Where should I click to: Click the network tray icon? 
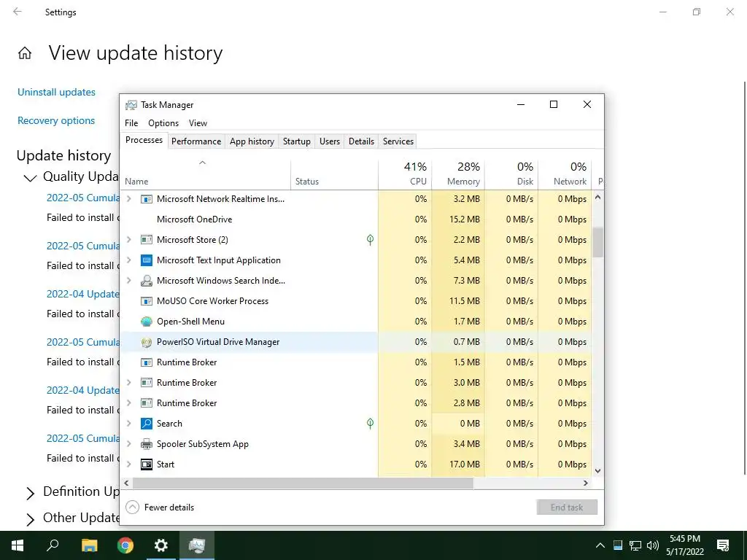click(635, 545)
